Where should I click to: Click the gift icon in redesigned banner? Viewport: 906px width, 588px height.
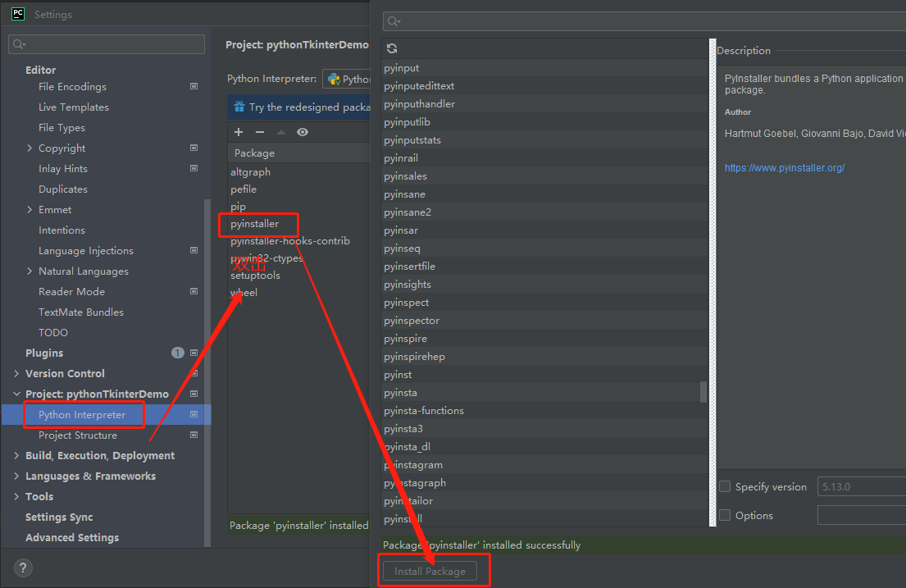239,107
